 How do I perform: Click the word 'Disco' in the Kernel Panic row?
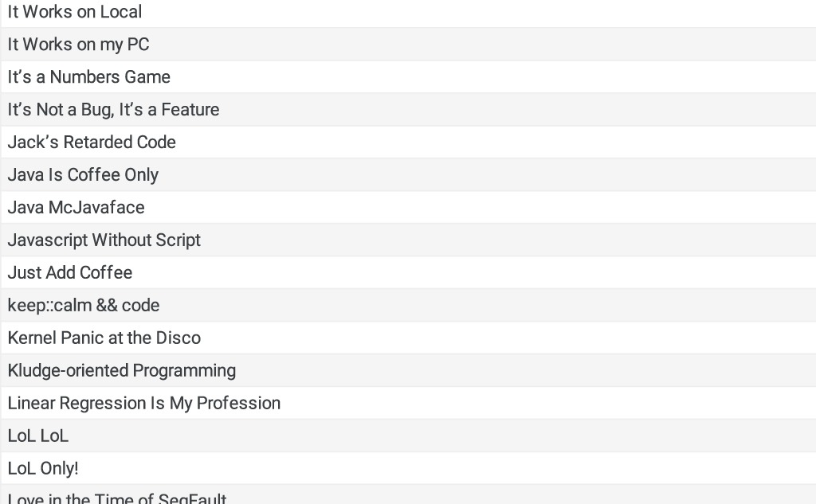tap(178, 338)
